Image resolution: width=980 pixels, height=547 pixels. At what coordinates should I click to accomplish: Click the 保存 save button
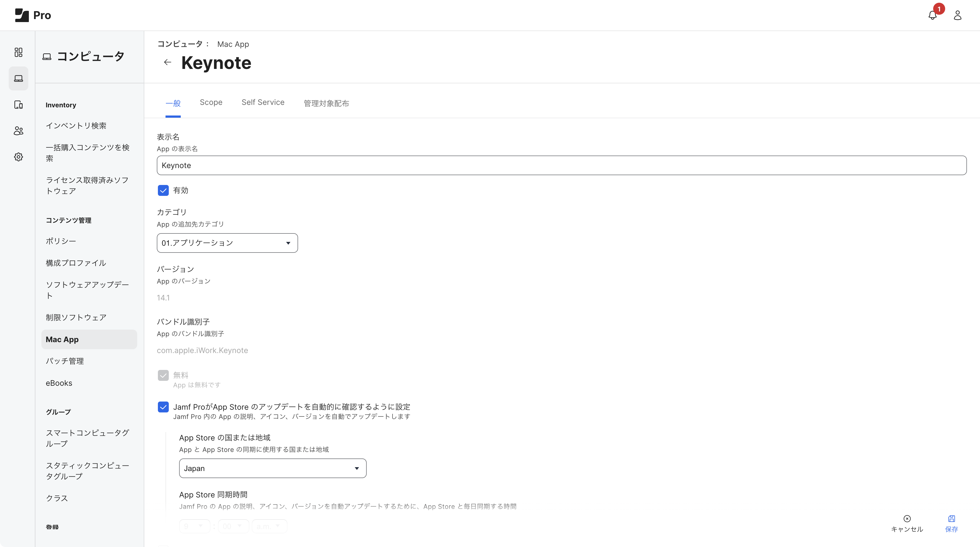[x=951, y=523]
